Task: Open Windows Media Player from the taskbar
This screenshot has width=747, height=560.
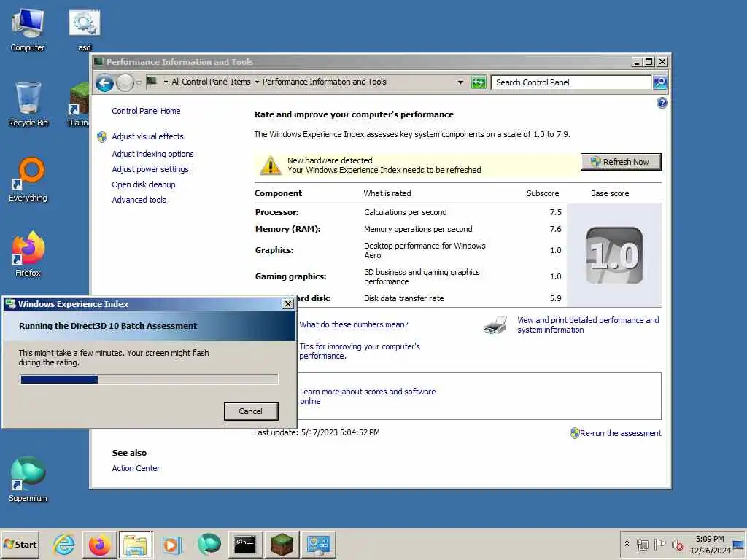Action: point(172,544)
